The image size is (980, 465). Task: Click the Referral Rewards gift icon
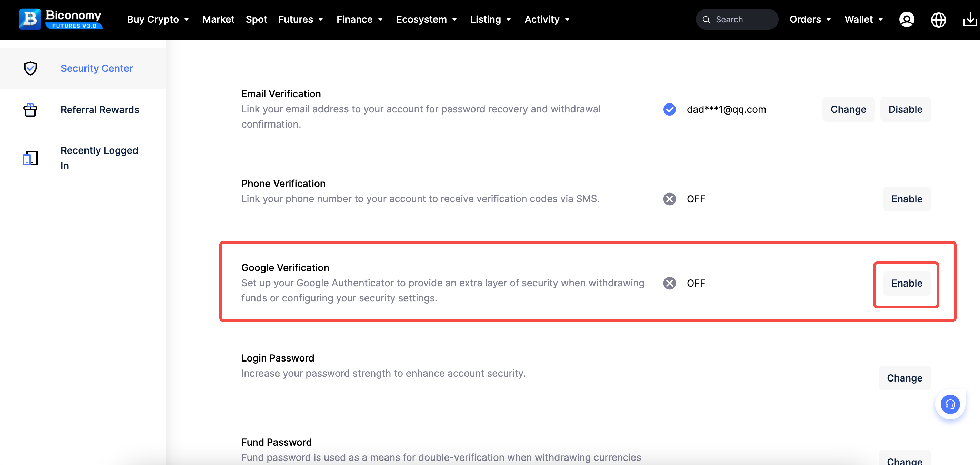click(30, 110)
